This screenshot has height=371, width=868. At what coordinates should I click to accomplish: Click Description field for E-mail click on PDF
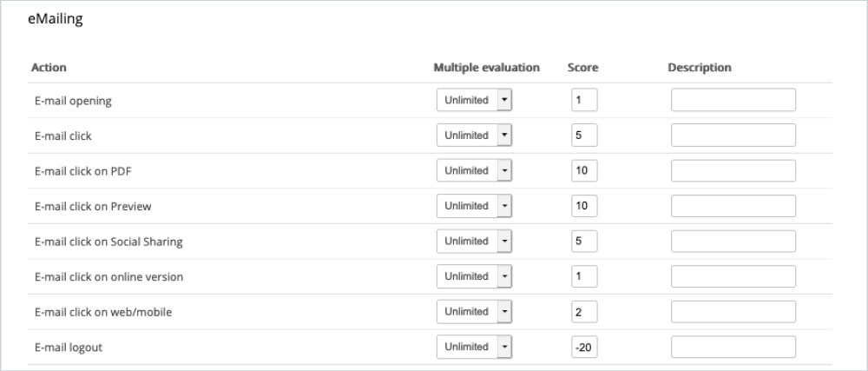pyautogui.click(x=733, y=170)
